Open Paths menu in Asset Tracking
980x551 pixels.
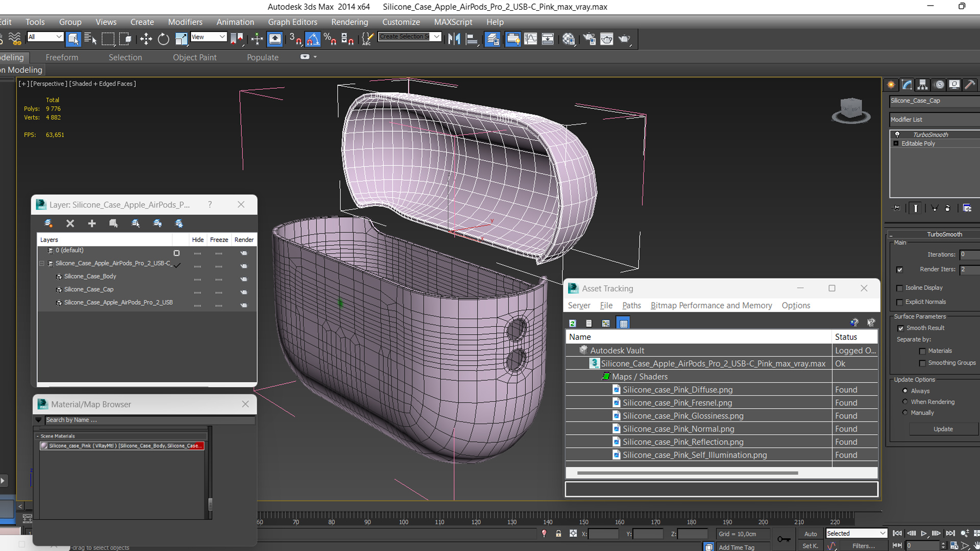(631, 306)
